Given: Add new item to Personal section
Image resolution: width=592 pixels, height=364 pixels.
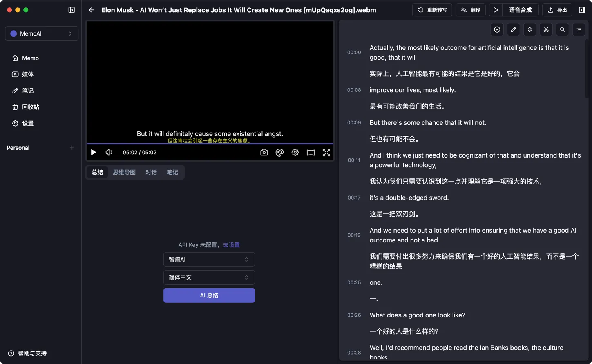Looking at the screenshot, I should point(72,148).
